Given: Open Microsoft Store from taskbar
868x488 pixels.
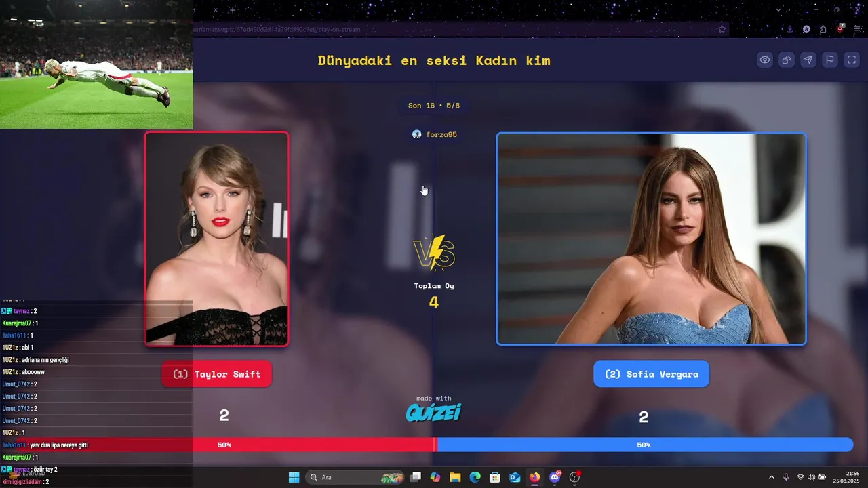Looking at the screenshot, I should (x=495, y=477).
